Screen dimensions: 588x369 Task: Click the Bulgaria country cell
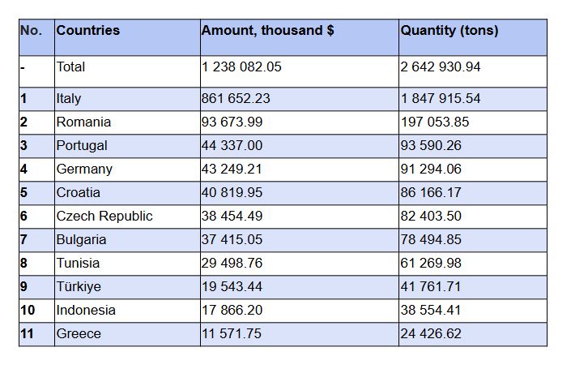pos(81,240)
